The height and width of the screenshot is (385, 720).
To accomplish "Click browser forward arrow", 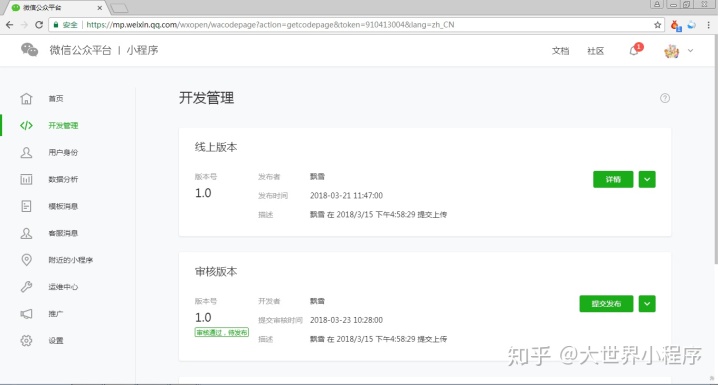I will pyautogui.click(x=24, y=25).
